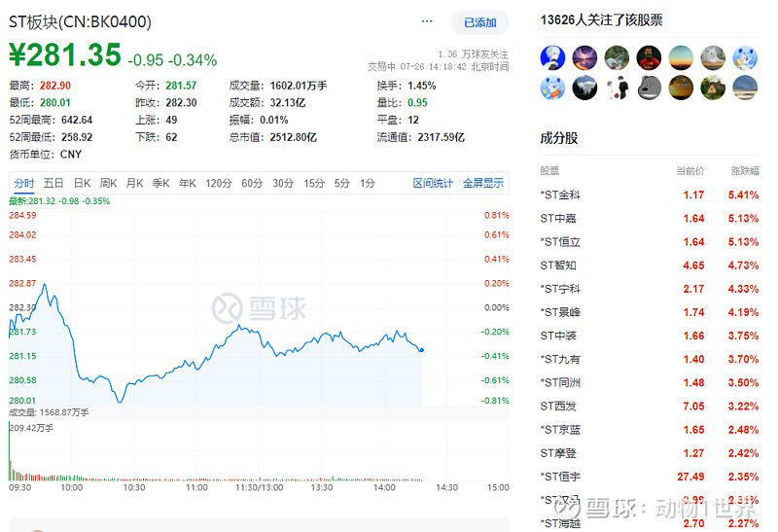778x532 pixels.
Task: Show the 15分 interval chart
Action: pos(313,183)
